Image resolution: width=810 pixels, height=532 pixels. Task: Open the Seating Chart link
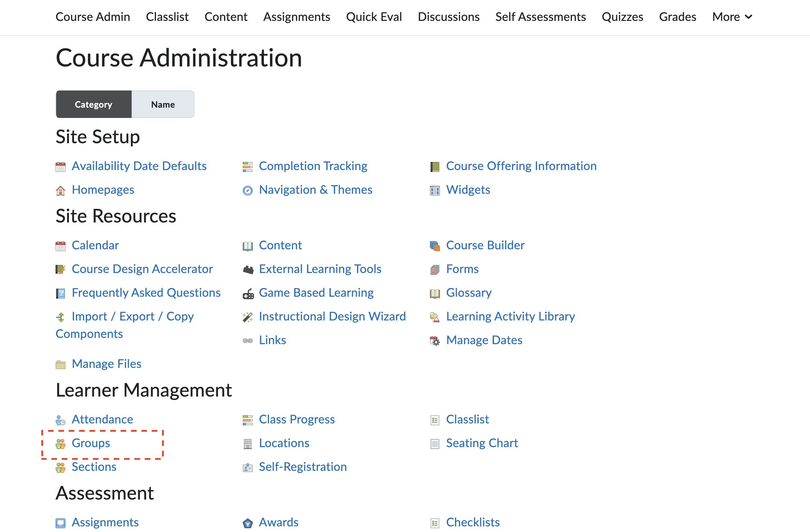pyautogui.click(x=481, y=443)
